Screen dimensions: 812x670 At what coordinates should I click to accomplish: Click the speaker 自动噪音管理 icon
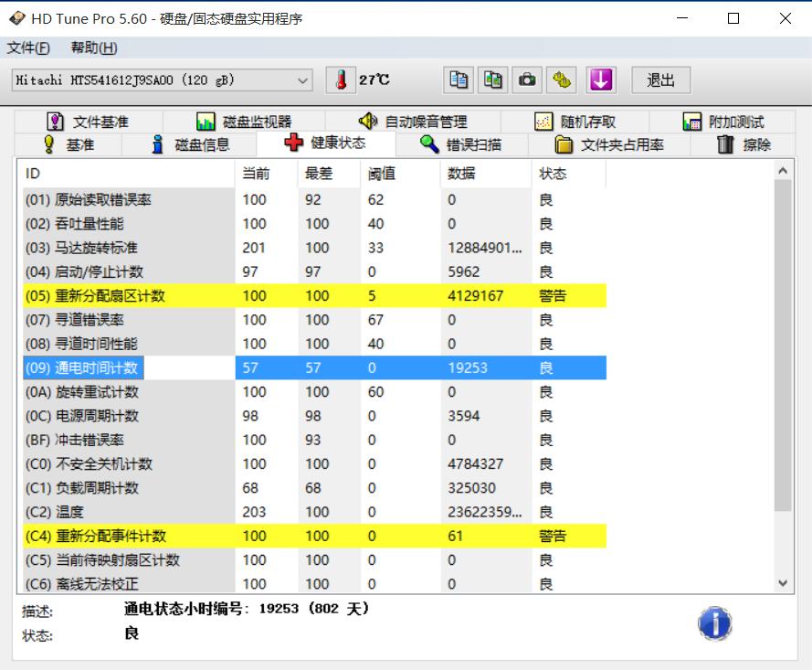370,119
